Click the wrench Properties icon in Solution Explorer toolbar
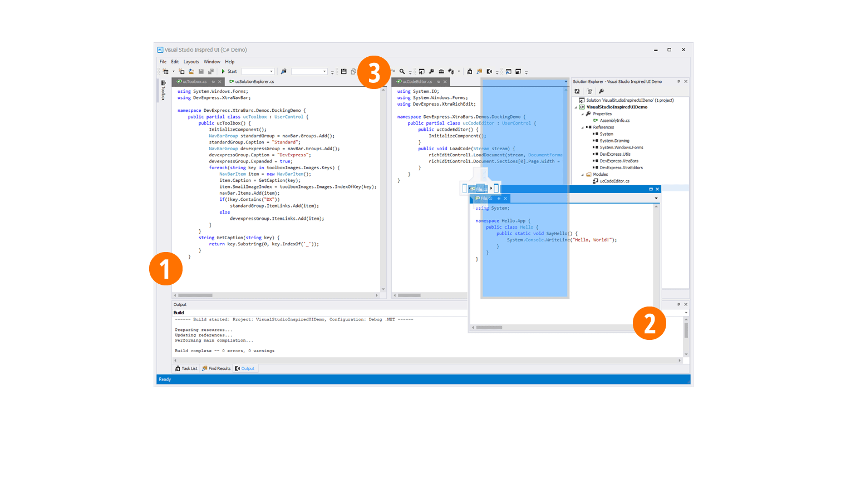This screenshot has height=504, width=846. (x=601, y=91)
